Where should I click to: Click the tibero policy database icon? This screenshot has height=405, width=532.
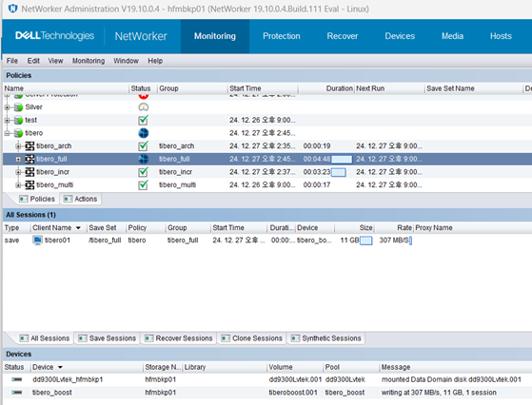[18, 133]
